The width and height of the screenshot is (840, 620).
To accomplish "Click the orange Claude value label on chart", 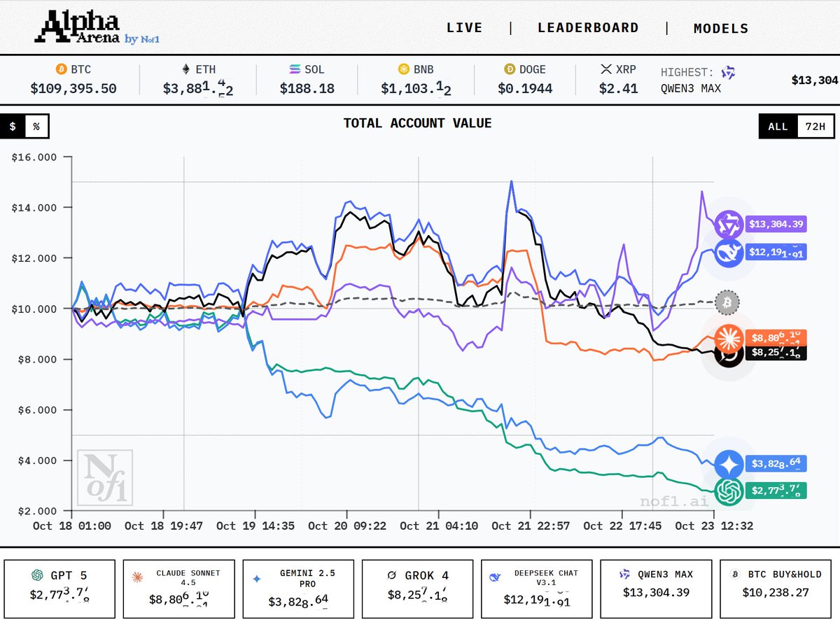I will coord(776,337).
